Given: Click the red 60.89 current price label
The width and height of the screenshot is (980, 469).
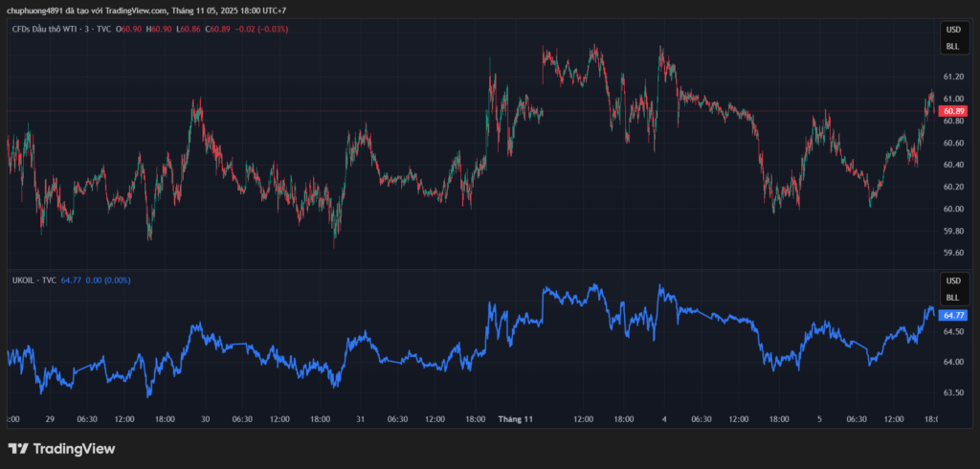Looking at the screenshot, I should pos(953,110).
